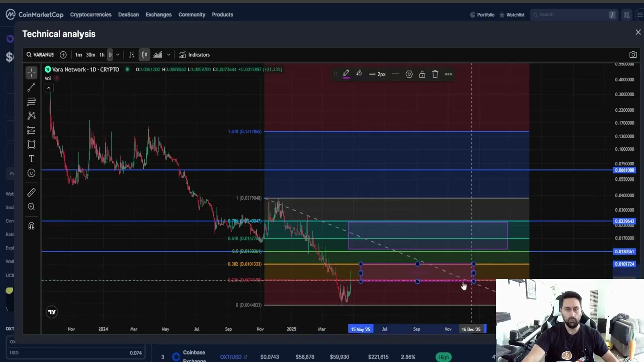Viewport: 644px width, 362px height.
Task: Toggle the magnet snap mode
Action: pyautogui.click(x=31, y=226)
